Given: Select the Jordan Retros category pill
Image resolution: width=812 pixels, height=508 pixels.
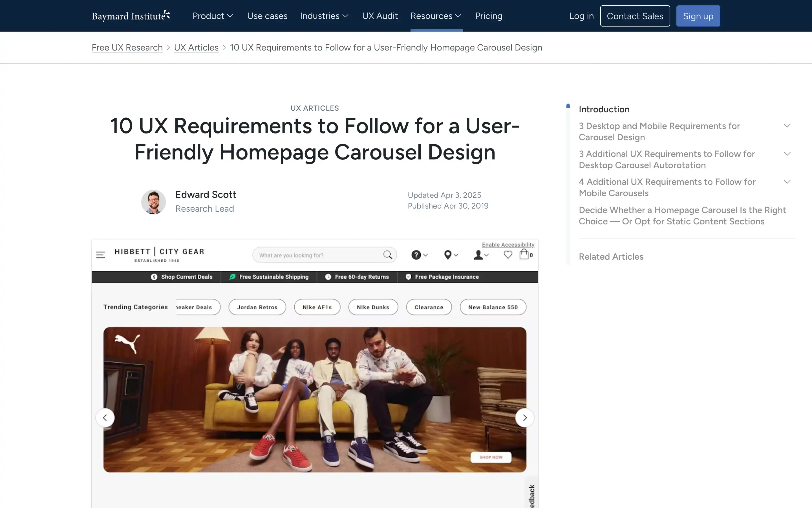Looking at the screenshot, I should click(257, 307).
